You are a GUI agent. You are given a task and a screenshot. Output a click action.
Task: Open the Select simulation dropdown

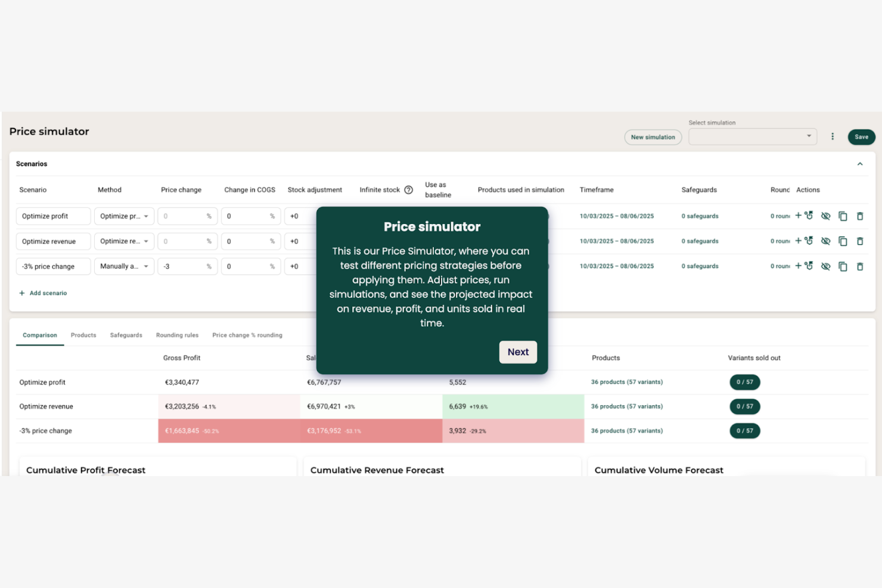click(x=752, y=136)
